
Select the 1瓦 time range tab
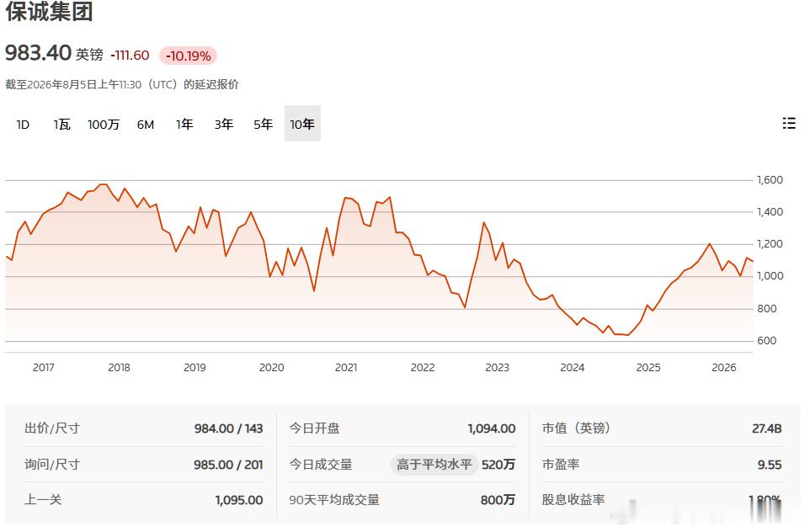[62, 125]
